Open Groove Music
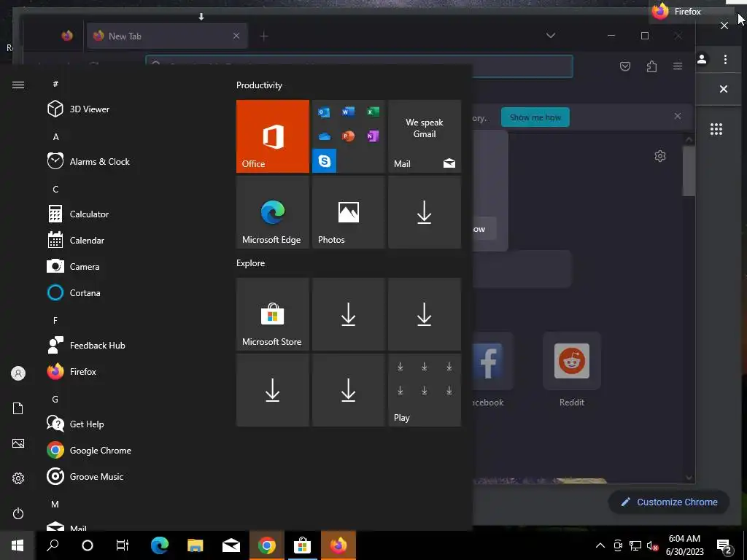The image size is (747, 560). coord(85,476)
